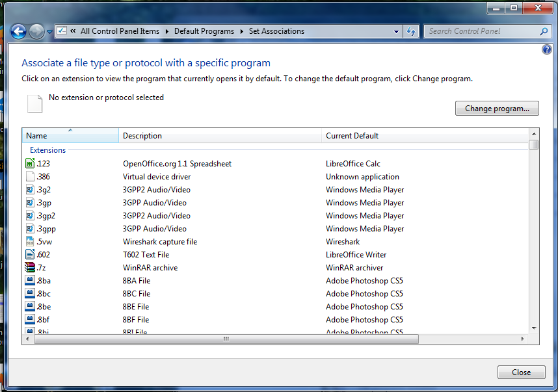Click the Refresh icon beside the address bar
This screenshot has width=558, height=392.
click(411, 31)
